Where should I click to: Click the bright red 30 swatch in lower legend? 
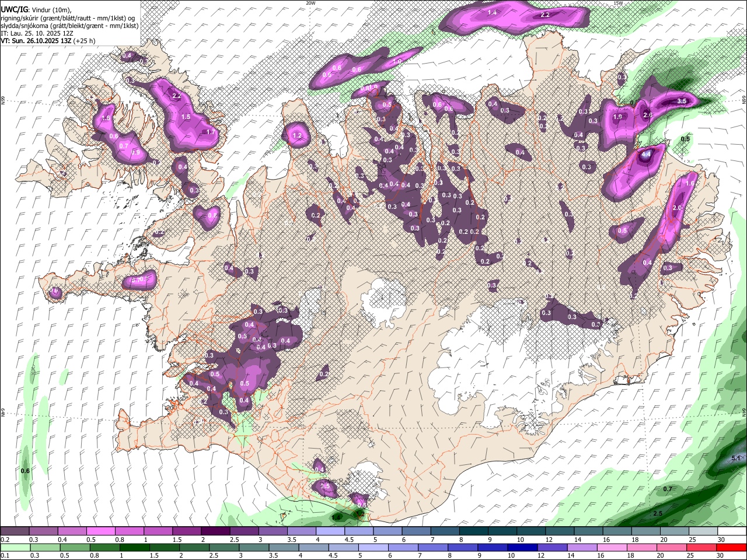(x=732, y=547)
